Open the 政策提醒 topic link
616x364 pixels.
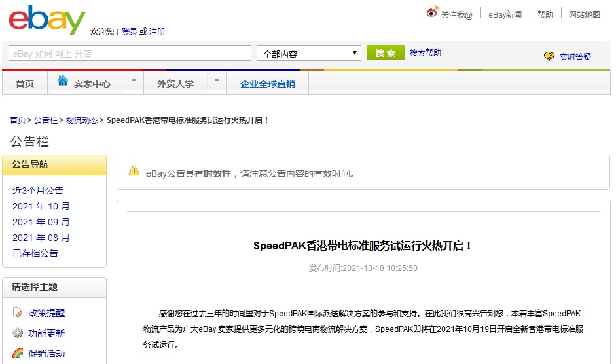pos(46,313)
